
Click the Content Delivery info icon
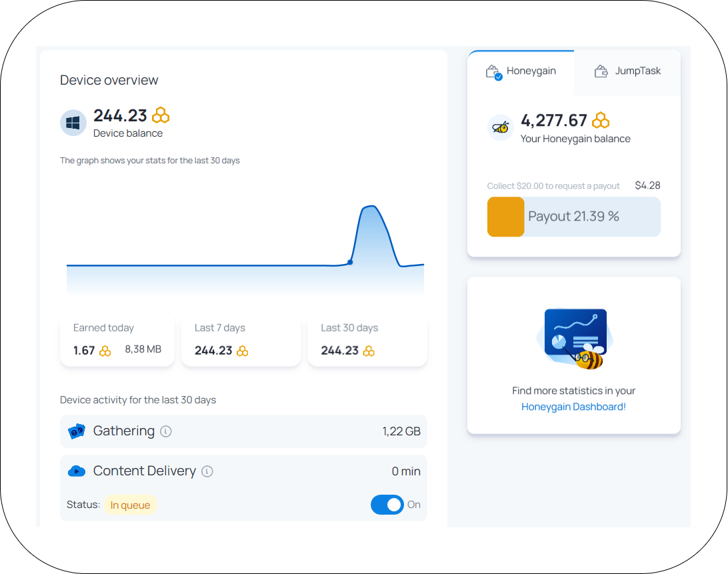coord(207,471)
